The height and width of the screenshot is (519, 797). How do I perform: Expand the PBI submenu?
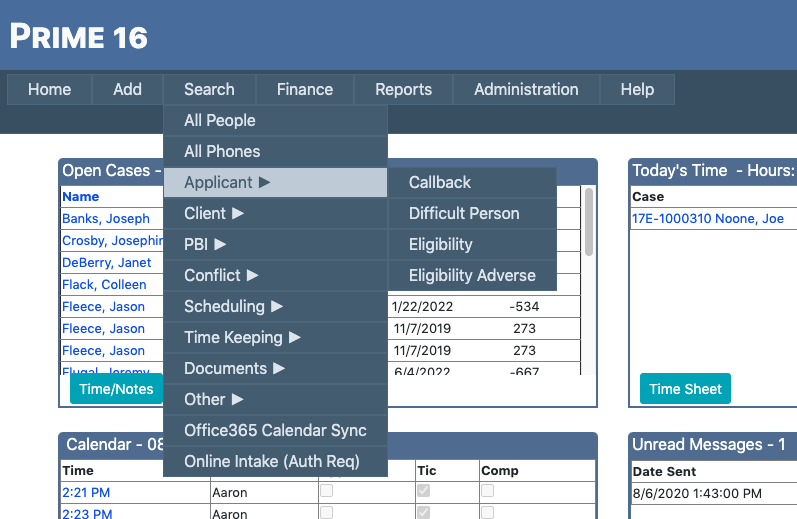[275, 245]
